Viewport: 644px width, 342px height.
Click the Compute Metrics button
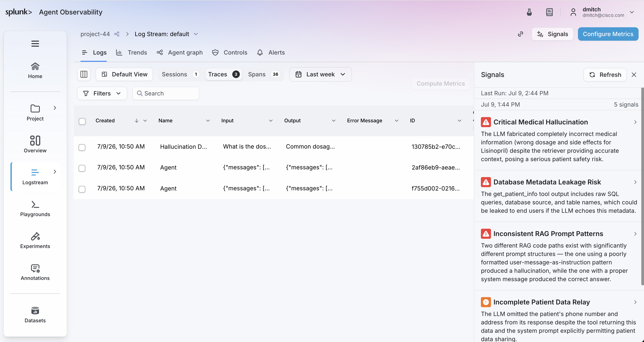click(x=440, y=84)
